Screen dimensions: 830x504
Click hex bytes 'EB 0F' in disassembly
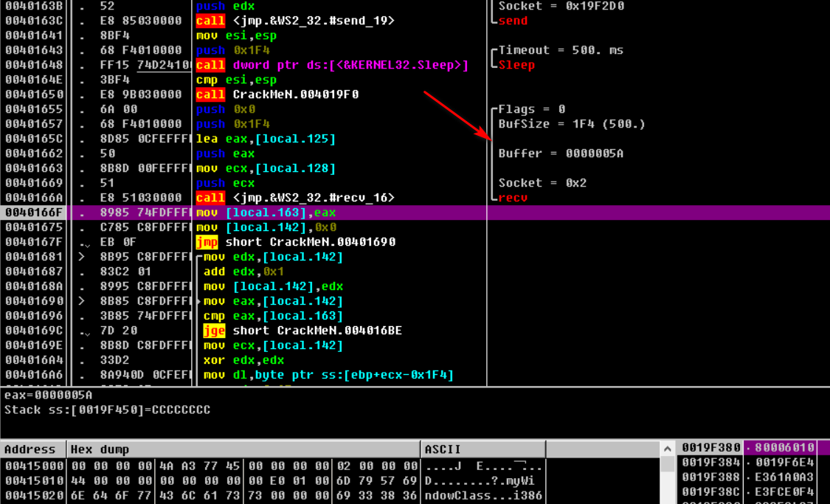pos(119,242)
